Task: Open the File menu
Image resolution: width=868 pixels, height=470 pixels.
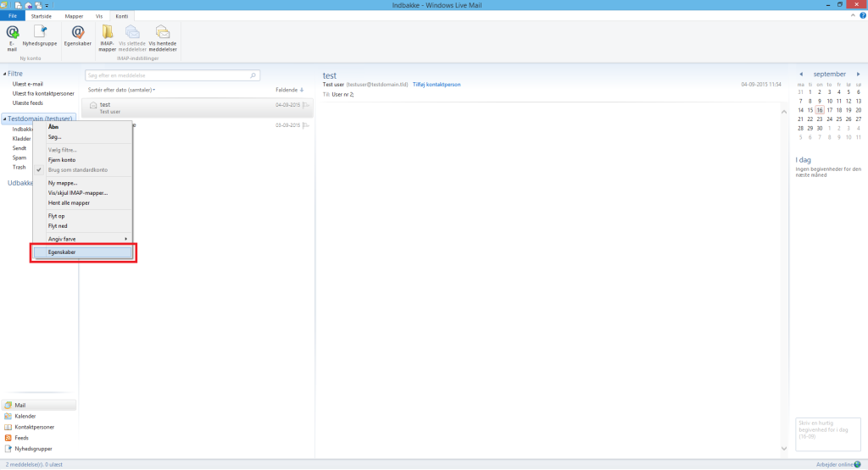Action: [12, 16]
